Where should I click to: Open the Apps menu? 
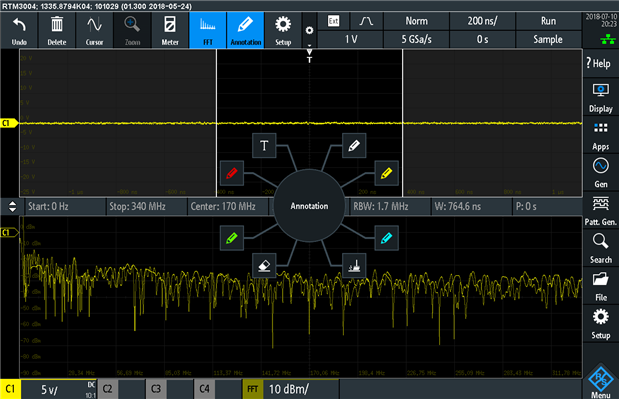click(x=600, y=135)
